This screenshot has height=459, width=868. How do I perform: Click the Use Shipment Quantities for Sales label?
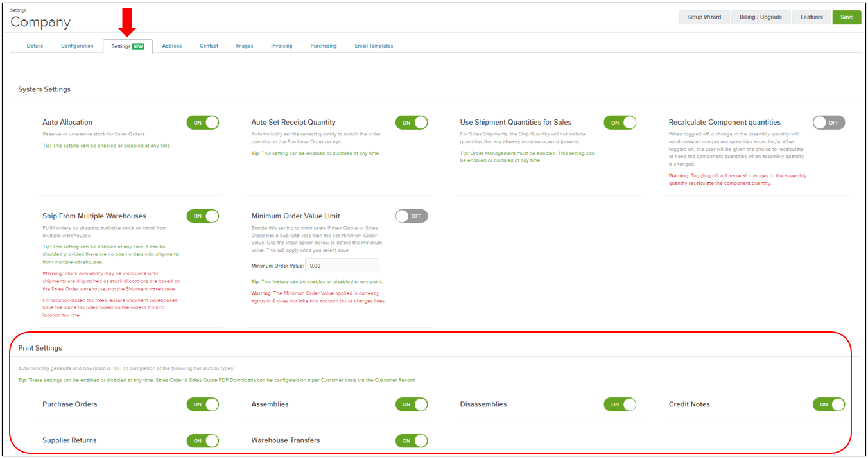point(516,122)
